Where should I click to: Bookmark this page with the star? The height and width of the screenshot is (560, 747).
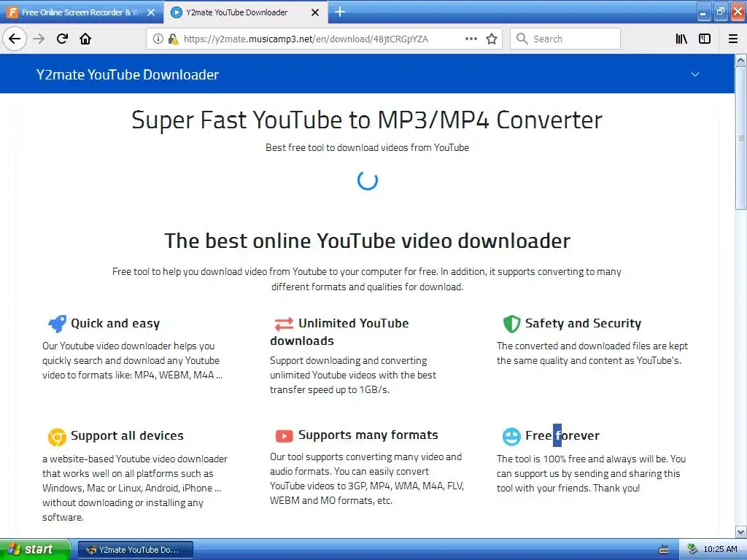pyautogui.click(x=492, y=39)
